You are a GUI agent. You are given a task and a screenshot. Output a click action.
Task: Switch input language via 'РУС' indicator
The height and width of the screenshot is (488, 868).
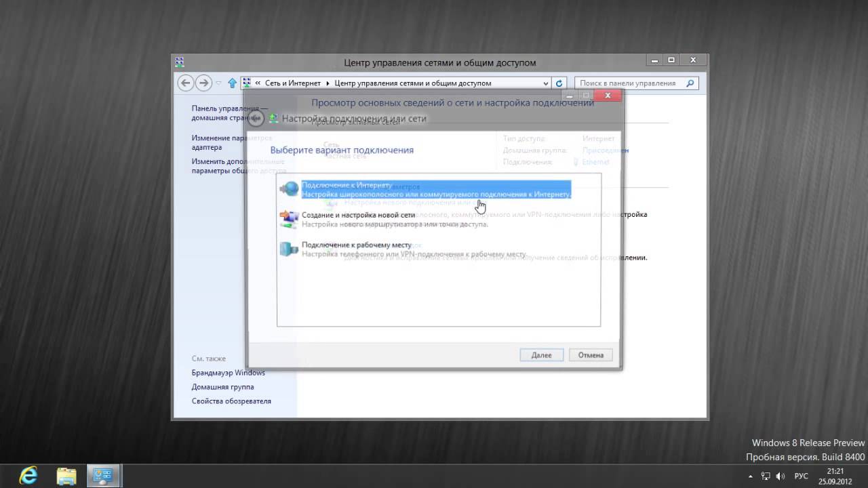[x=801, y=476]
